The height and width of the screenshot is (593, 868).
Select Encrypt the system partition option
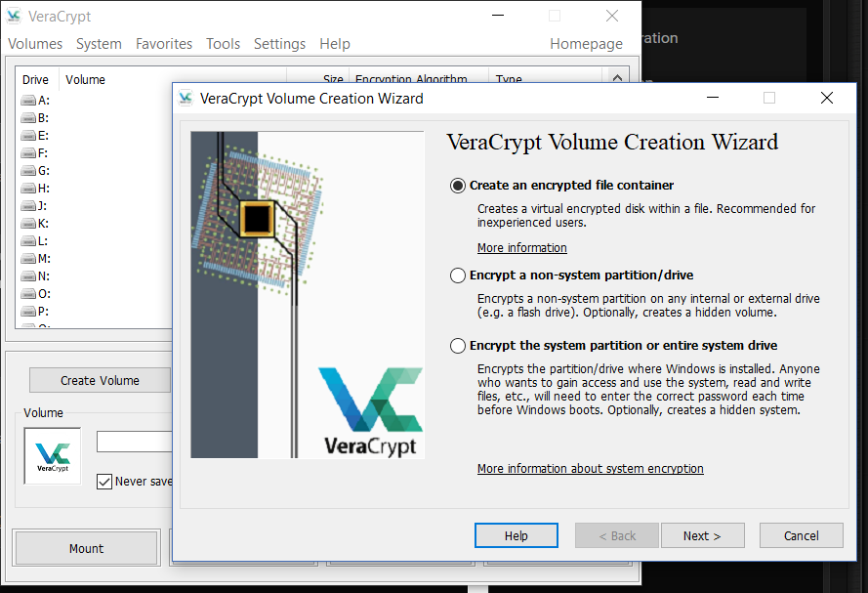pyautogui.click(x=458, y=346)
